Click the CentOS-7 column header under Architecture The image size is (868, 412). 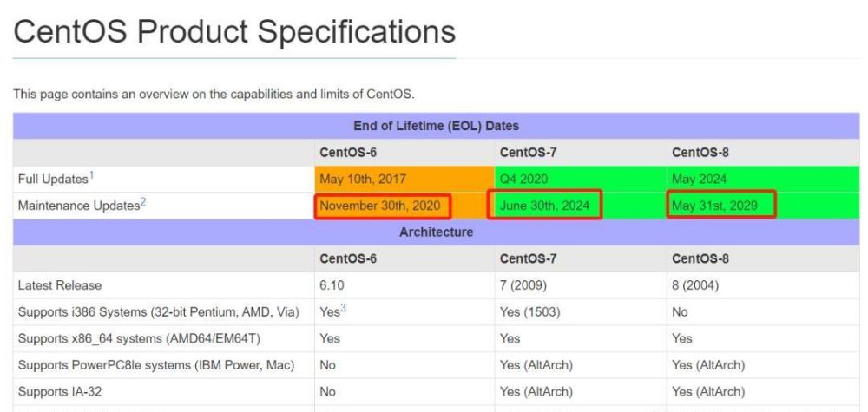tap(528, 258)
